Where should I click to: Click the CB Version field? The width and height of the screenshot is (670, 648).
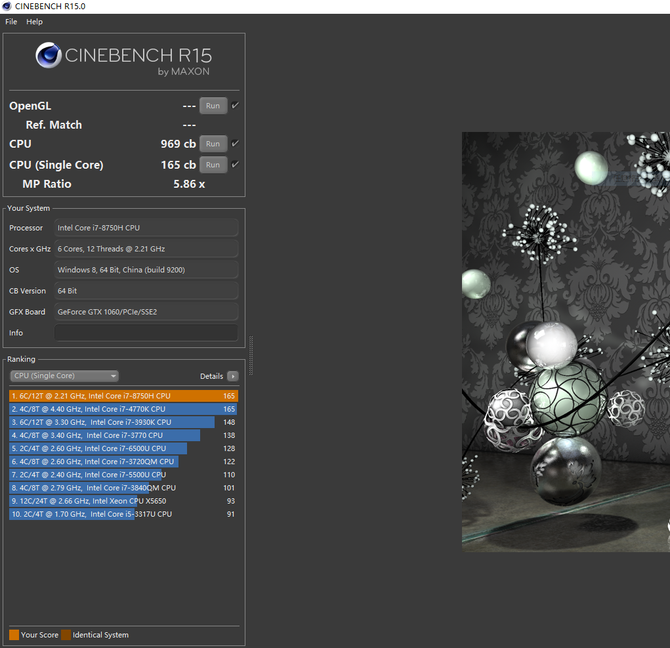point(146,290)
